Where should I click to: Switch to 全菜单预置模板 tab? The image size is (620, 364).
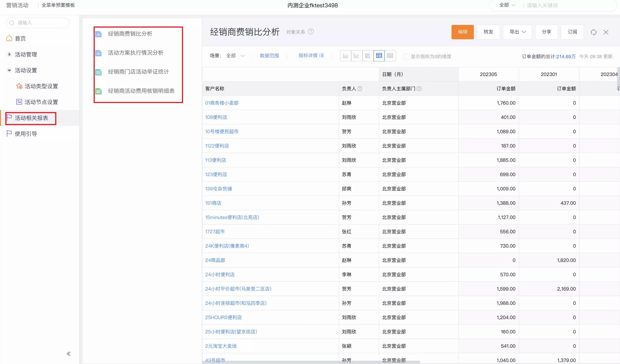tap(58, 5)
